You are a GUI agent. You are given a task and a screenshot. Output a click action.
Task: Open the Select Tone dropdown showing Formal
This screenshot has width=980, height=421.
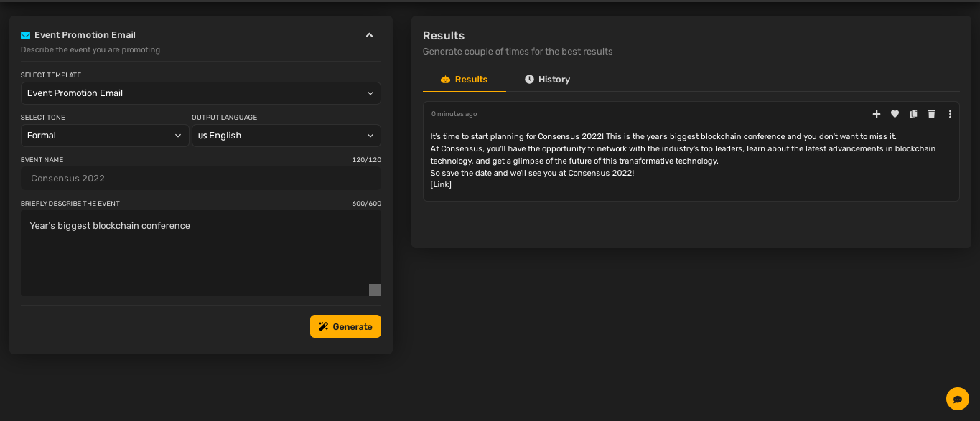click(x=105, y=136)
